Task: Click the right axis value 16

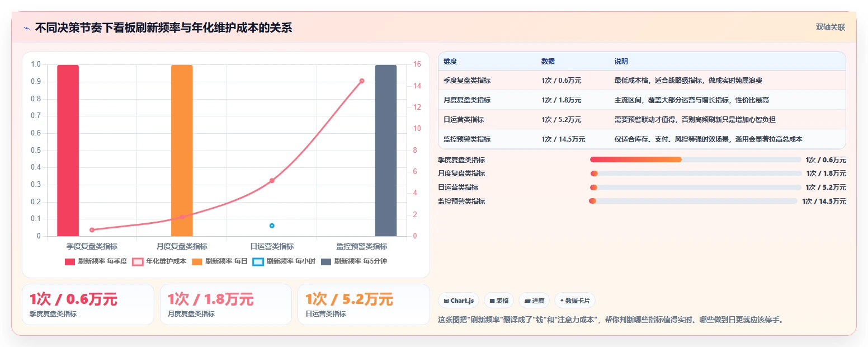Action: [417, 64]
